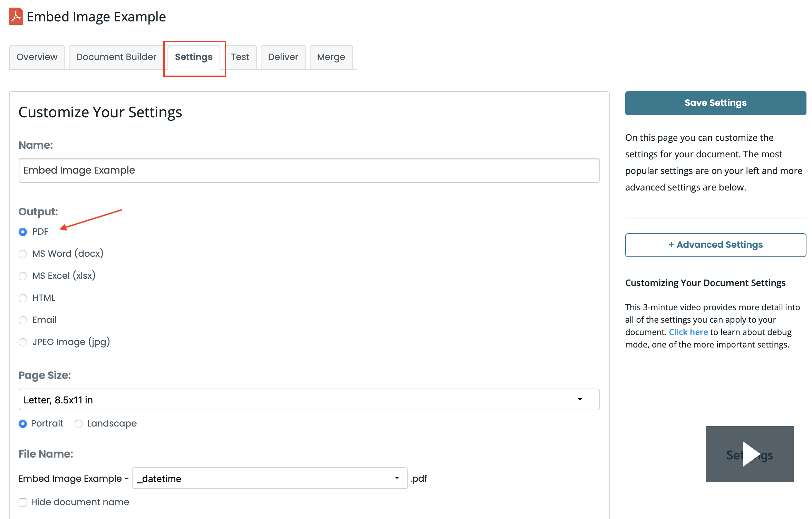Enable Hide document name checkbox
The width and height of the screenshot is (812, 519).
[23, 502]
